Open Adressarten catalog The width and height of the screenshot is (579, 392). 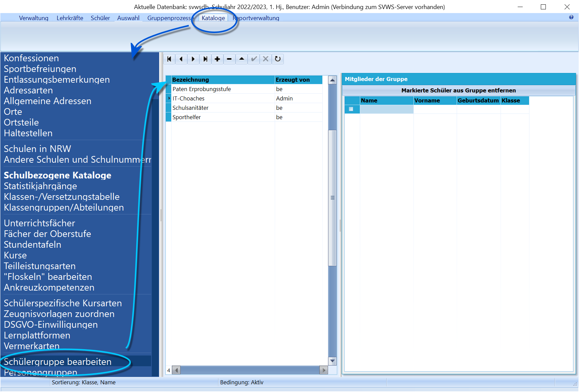click(28, 90)
